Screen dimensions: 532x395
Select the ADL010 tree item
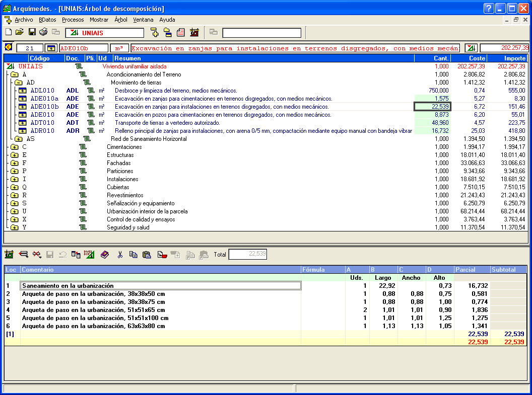pos(42,91)
